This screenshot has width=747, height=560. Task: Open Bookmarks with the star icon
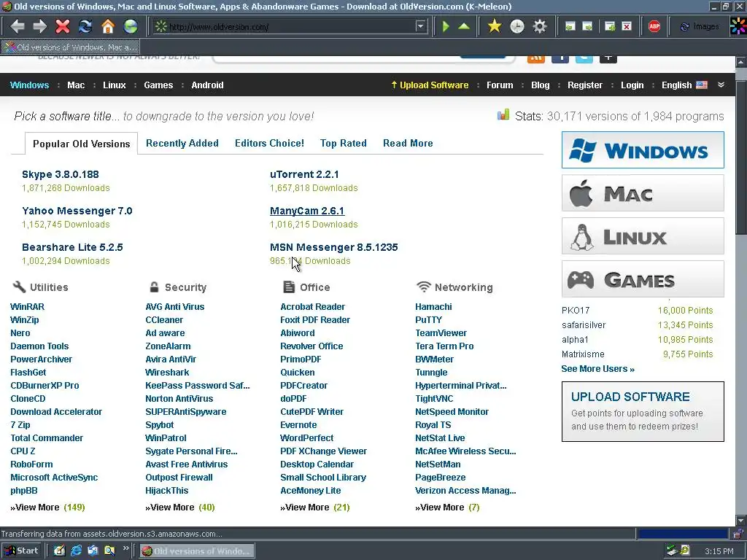(x=495, y=26)
